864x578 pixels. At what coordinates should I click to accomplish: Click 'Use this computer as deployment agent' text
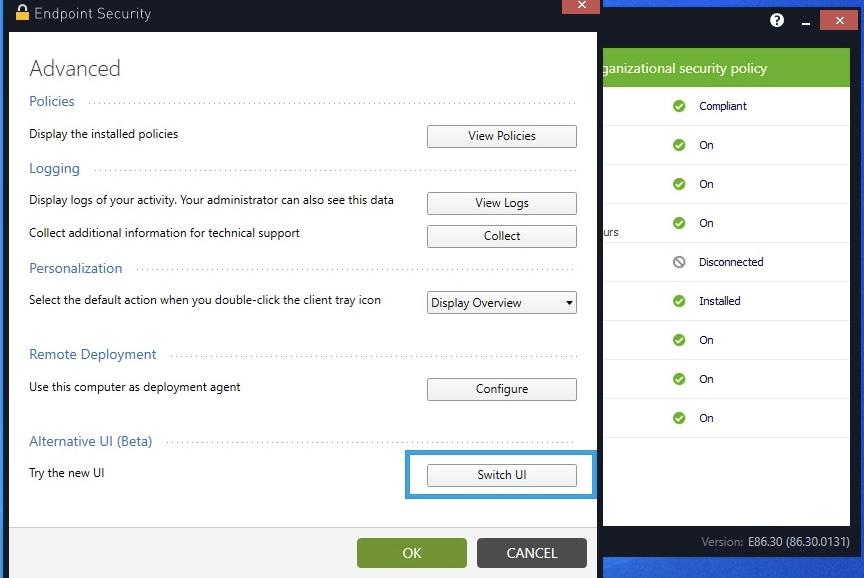point(134,387)
